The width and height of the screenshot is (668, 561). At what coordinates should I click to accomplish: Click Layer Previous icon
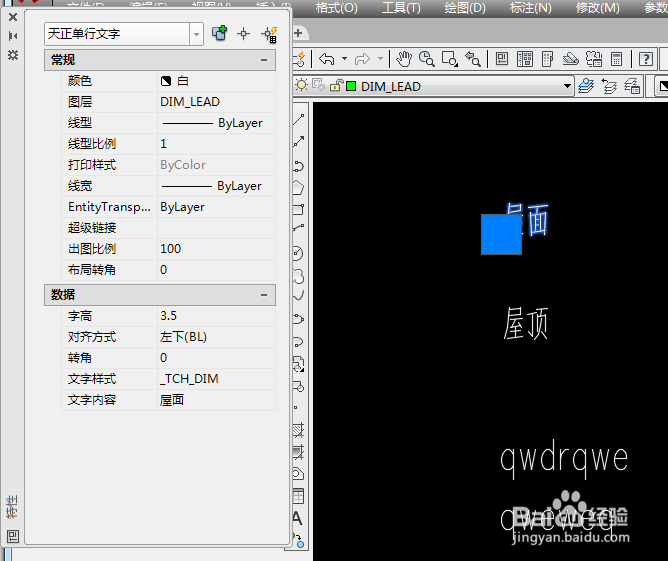pos(609,86)
